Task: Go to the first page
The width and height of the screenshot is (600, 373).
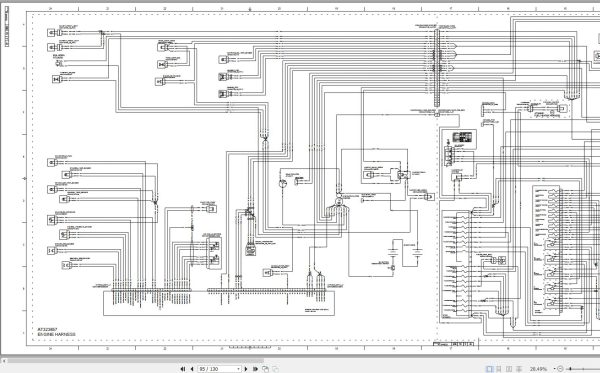Action: (183, 369)
